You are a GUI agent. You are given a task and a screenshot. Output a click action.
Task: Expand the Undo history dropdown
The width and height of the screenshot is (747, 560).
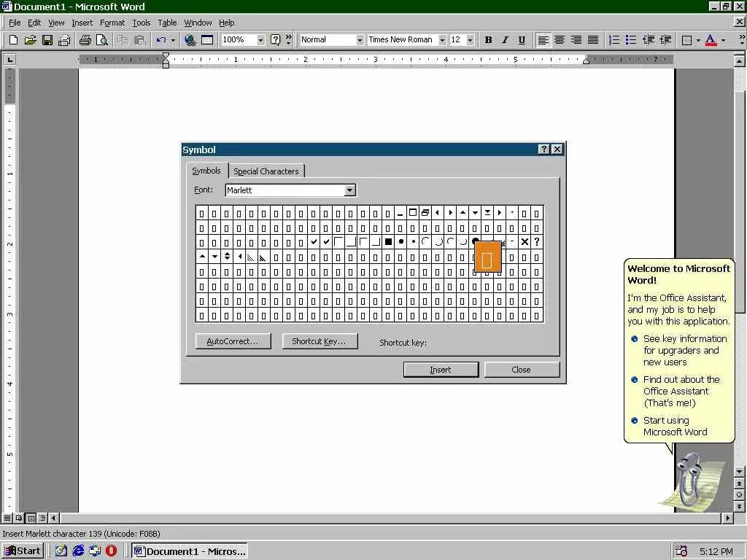tap(173, 40)
